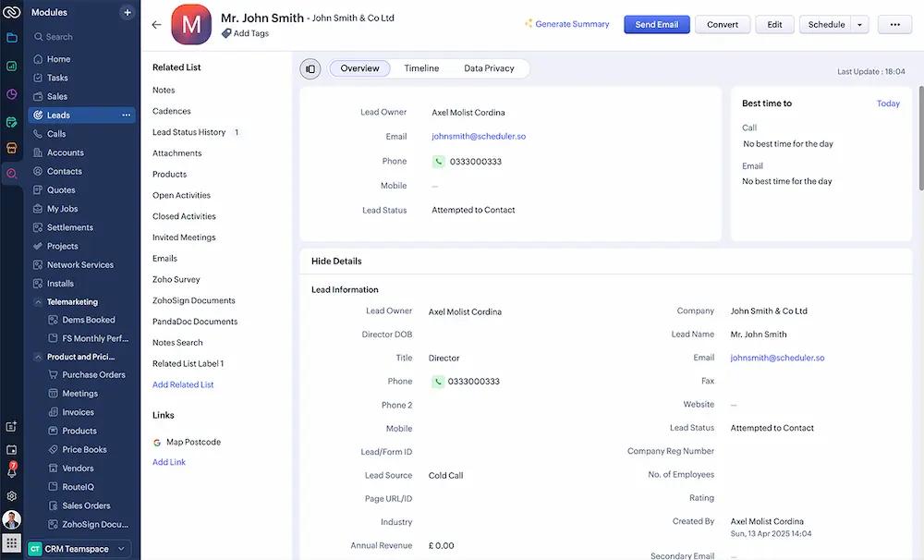
Task: Click the back arrow beside lead avatar
Action: 156,25
